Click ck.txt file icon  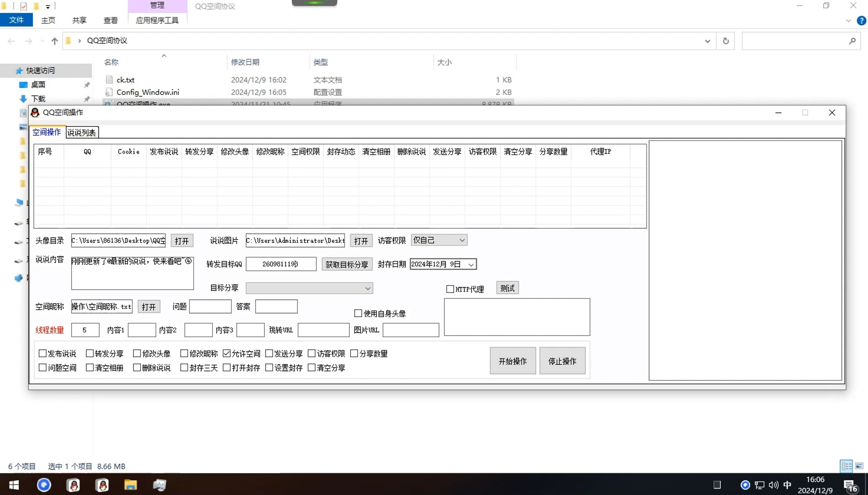point(109,80)
